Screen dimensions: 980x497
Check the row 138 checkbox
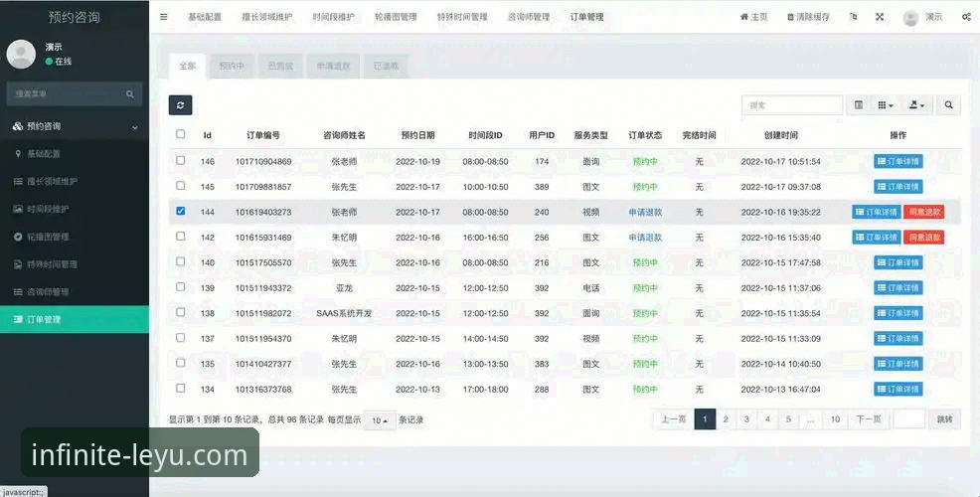coord(181,312)
